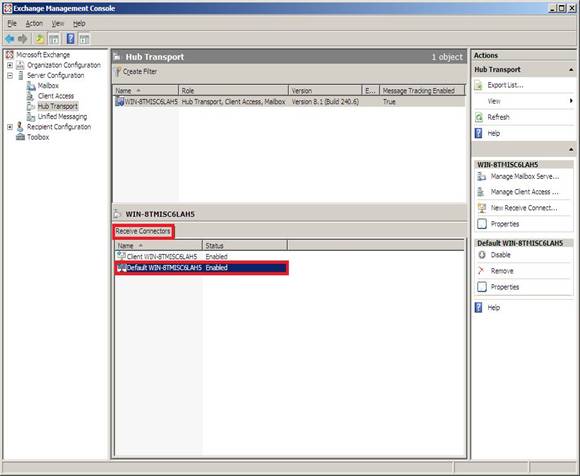Click the Toolbox icon in tree
The width and height of the screenshot is (580, 476).
(x=20, y=137)
